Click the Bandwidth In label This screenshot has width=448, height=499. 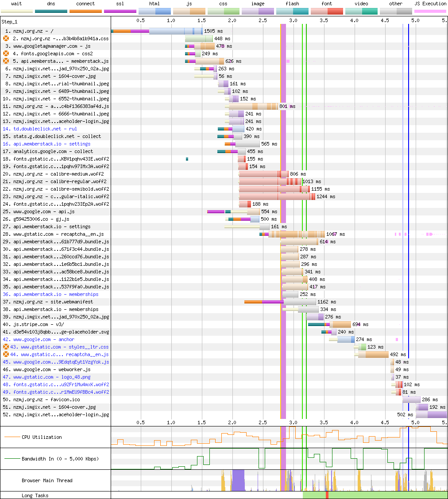point(60,459)
